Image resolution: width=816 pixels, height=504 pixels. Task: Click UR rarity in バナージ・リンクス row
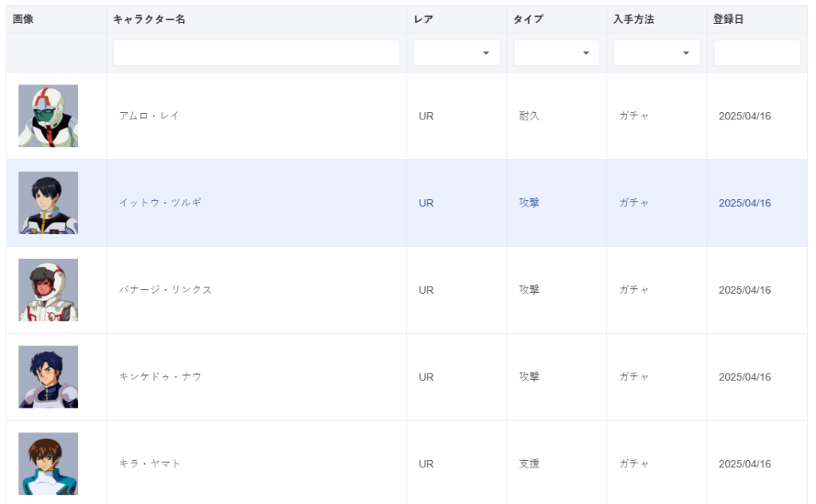click(426, 290)
